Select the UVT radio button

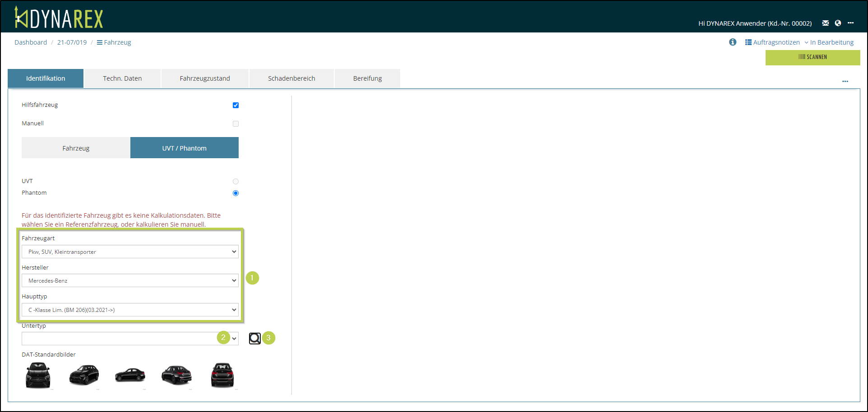coord(235,181)
